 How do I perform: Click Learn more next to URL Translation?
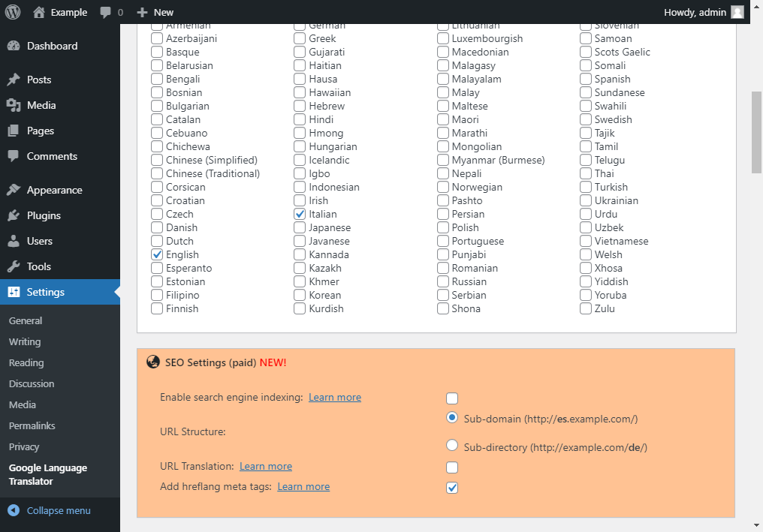tap(265, 466)
